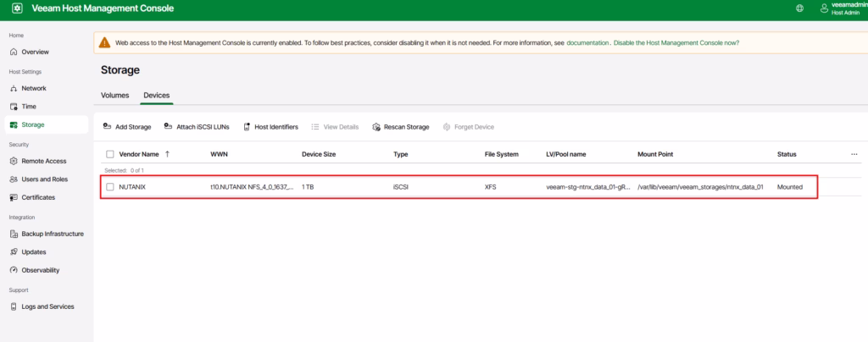Check the NUTANIX device row checkbox
Screen dimensions: 868x342
(109, 187)
